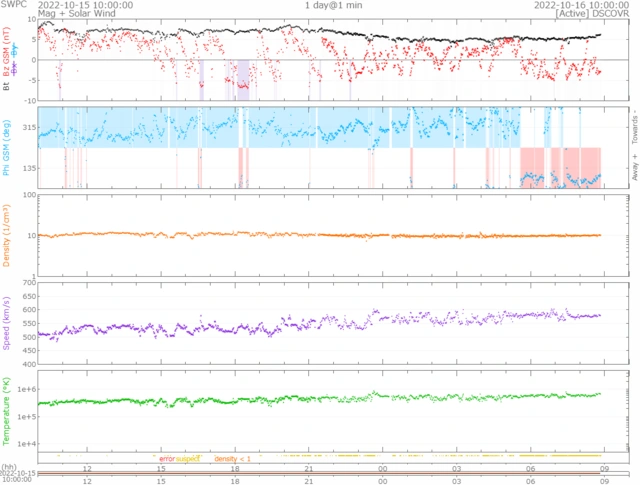Click the SWPC label in top-left corner
The height and width of the screenshot is (485, 640).
[12, 5]
